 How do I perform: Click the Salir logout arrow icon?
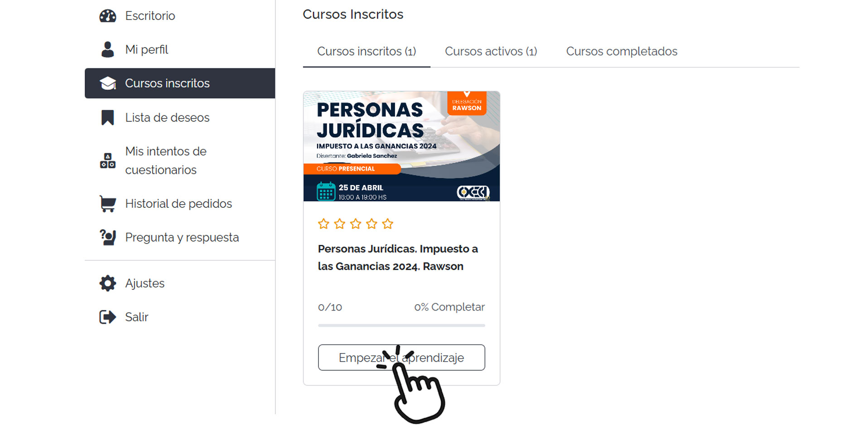pyautogui.click(x=107, y=317)
